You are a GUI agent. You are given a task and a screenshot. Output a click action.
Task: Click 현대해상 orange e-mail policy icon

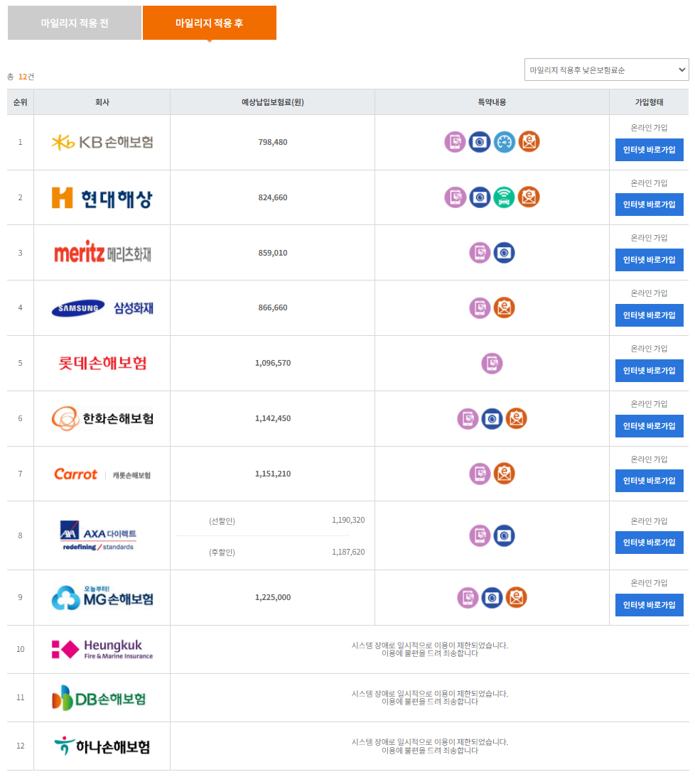tap(529, 197)
